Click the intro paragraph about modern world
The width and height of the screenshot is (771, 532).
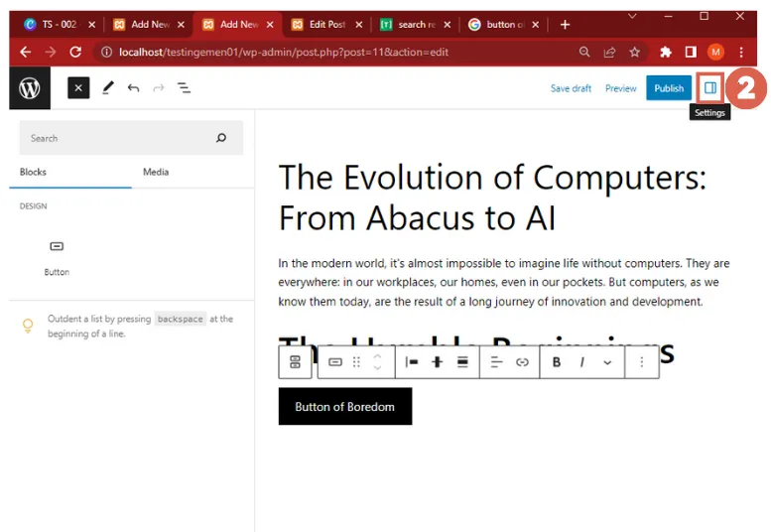coord(503,282)
